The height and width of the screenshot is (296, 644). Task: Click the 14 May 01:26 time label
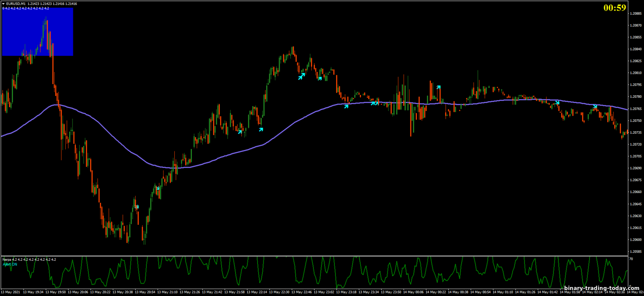(525, 292)
